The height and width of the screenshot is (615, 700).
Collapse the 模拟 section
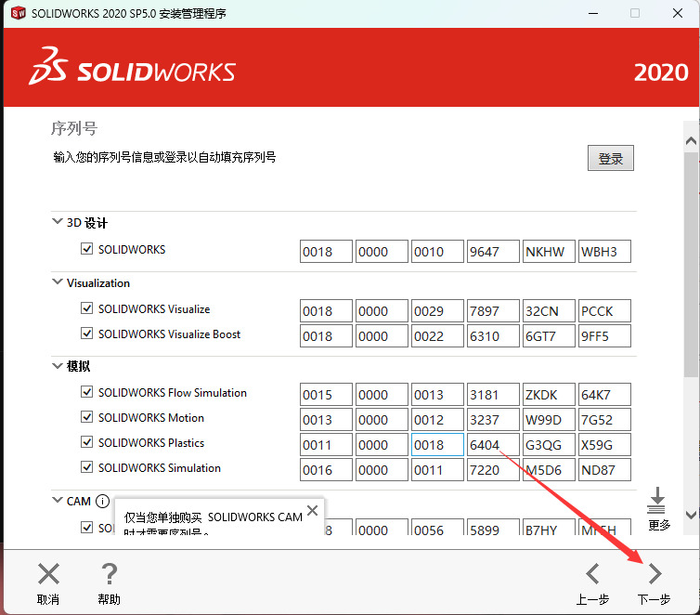pos(58,366)
